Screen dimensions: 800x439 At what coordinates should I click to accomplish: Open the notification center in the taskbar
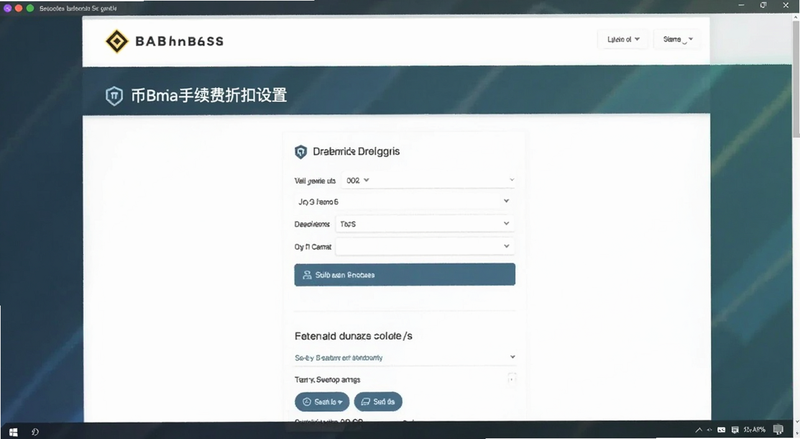(778, 430)
